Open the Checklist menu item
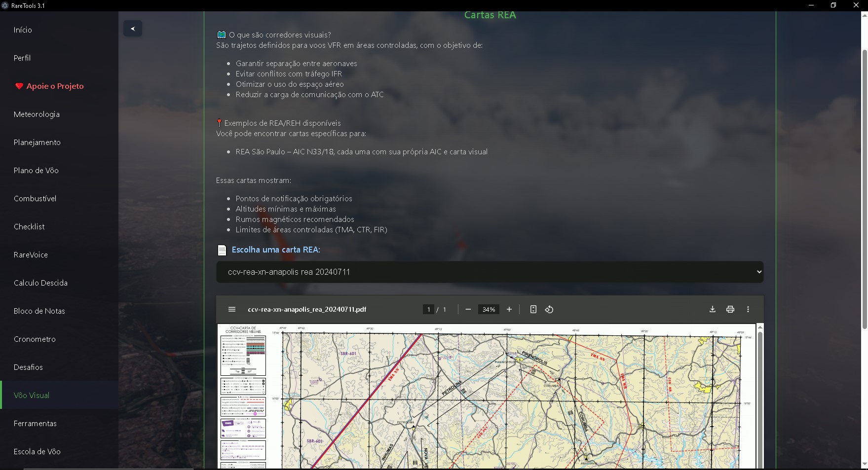Viewport: 868px width, 470px height. point(29,226)
